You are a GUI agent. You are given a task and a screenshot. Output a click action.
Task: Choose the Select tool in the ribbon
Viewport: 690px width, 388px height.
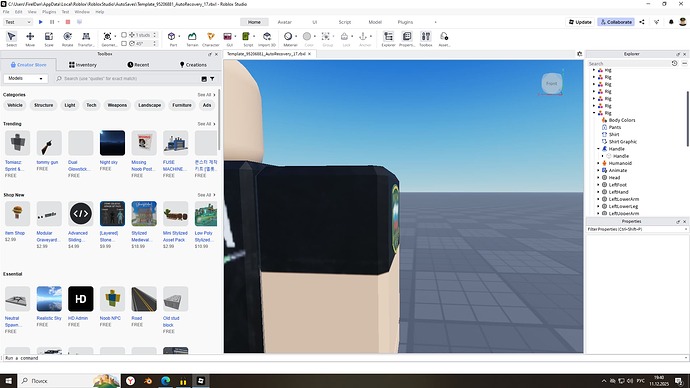point(11,39)
